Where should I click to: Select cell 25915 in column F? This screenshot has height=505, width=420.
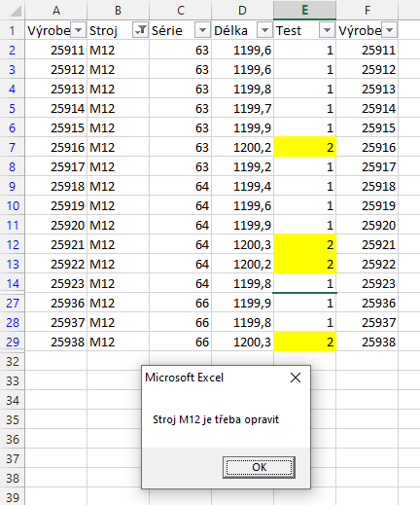point(367,127)
